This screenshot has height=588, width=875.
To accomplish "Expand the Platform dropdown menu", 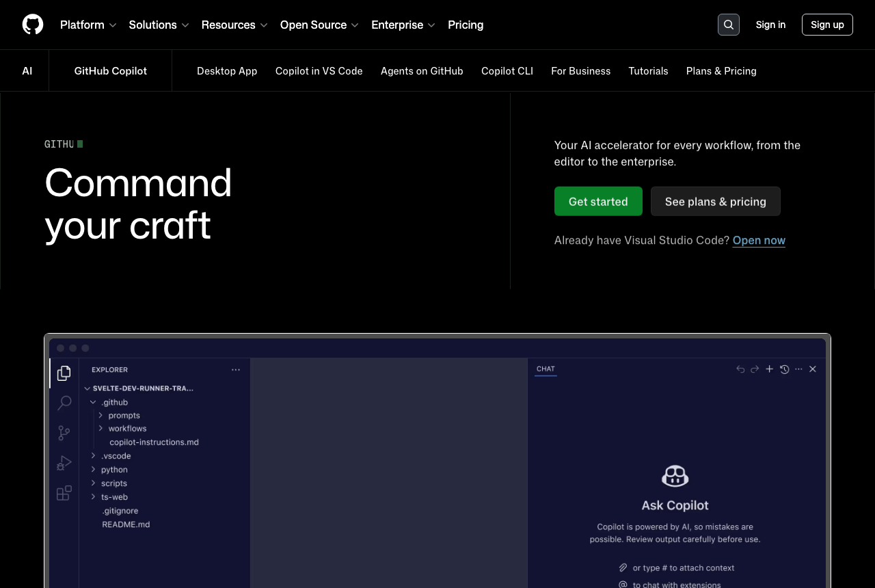I will tap(88, 25).
